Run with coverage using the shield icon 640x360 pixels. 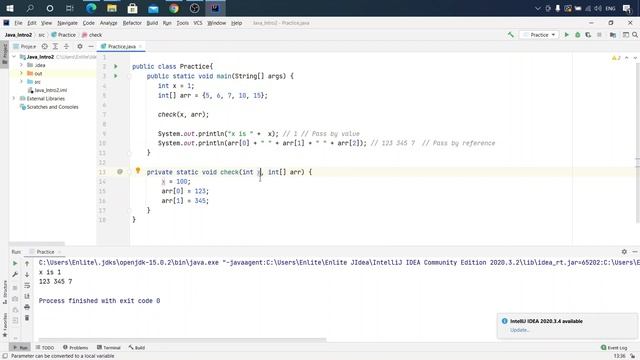coord(588,35)
